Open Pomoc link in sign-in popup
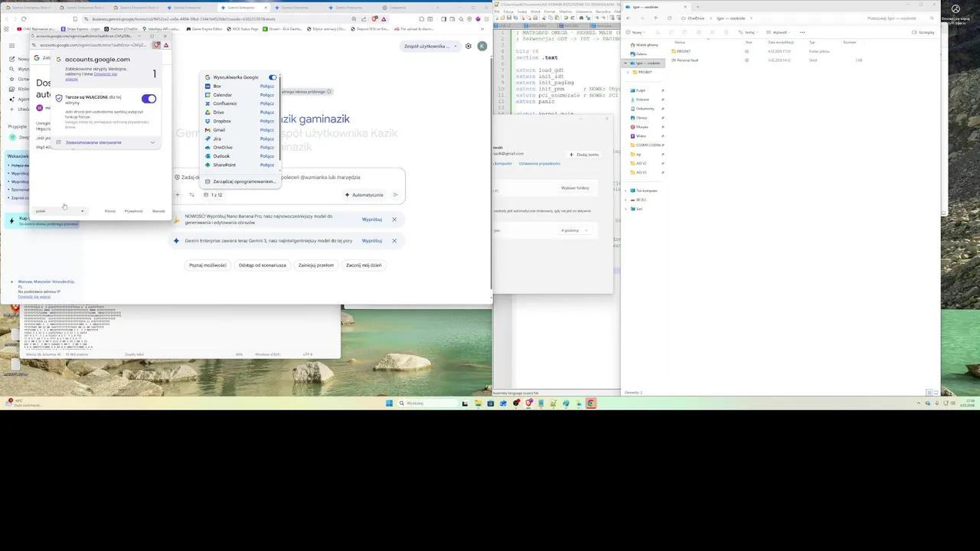 pyautogui.click(x=110, y=211)
